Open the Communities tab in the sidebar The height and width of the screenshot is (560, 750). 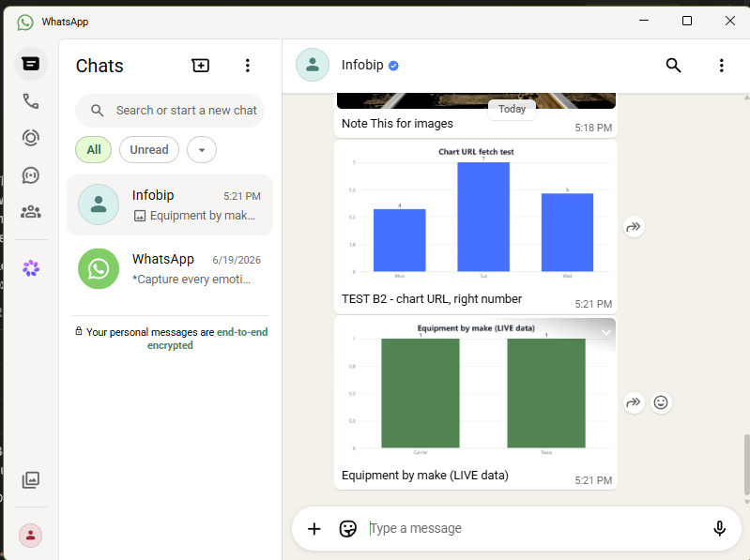tap(31, 212)
